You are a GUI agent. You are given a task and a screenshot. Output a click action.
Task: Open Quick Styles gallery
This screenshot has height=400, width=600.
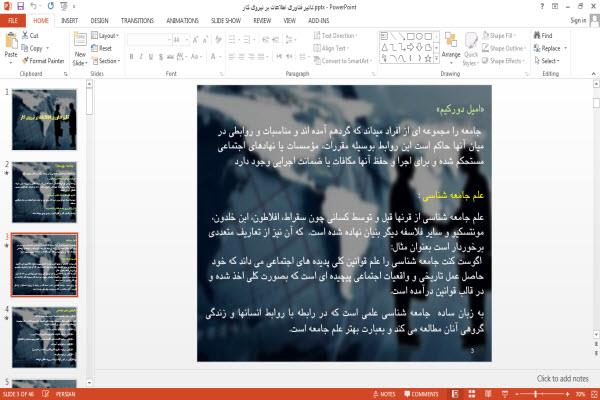(471, 49)
